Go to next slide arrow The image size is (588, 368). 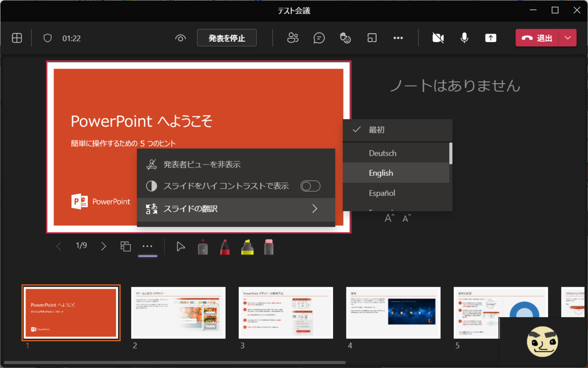click(x=103, y=246)
